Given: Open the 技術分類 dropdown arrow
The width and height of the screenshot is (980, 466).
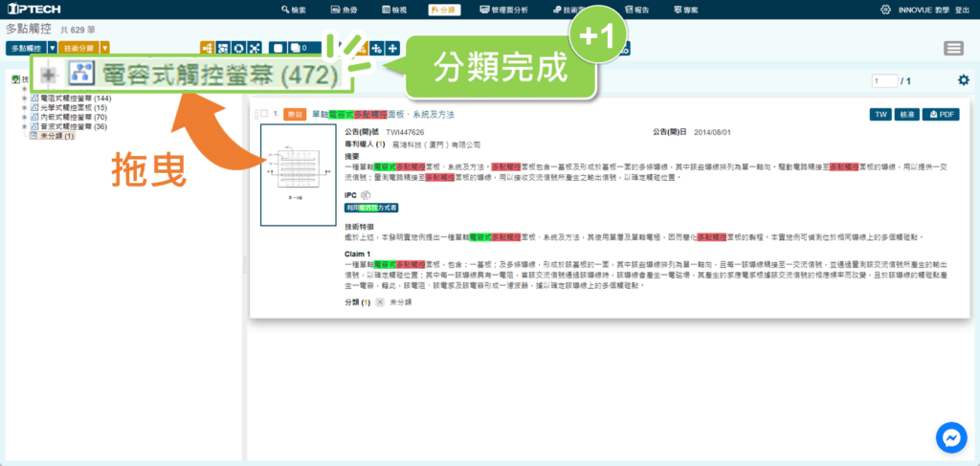Looking at the screenshot, I should (104, 48).
